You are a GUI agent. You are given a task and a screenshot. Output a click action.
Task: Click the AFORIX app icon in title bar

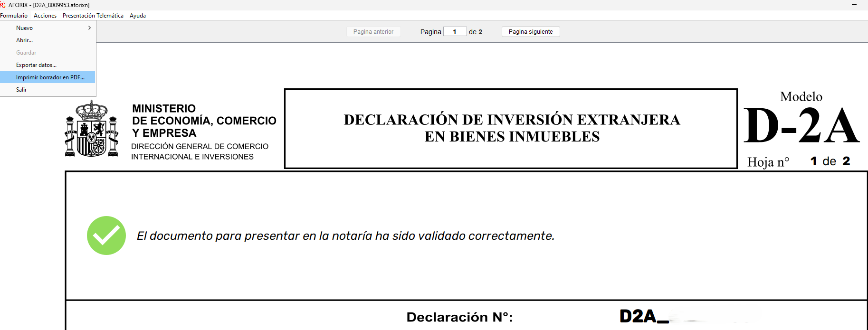tap(3, 5)
